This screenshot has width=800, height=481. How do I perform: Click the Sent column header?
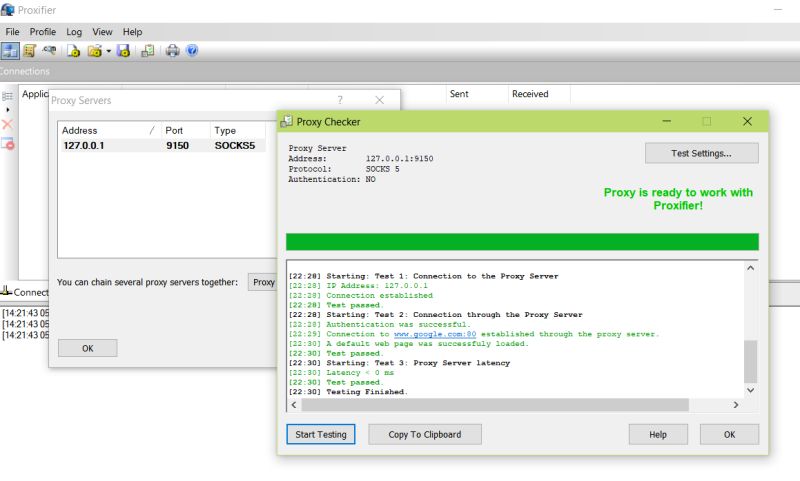tap(477, 94)
